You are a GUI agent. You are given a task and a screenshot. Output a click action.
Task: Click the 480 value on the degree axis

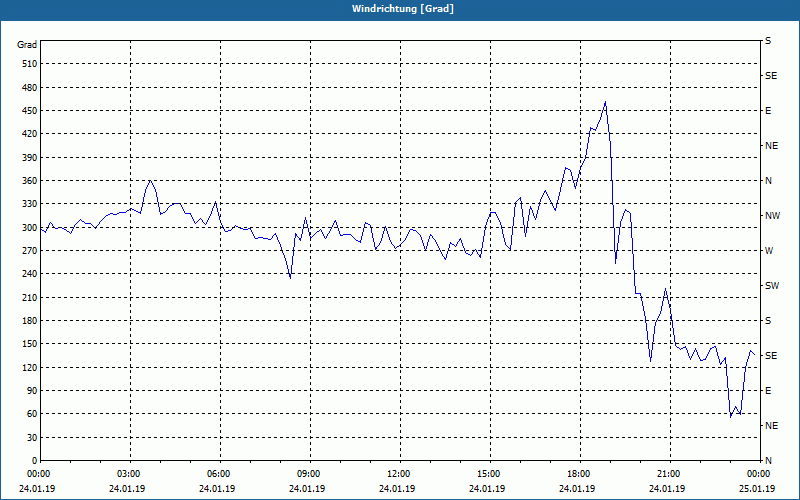[x=29, y=87]
